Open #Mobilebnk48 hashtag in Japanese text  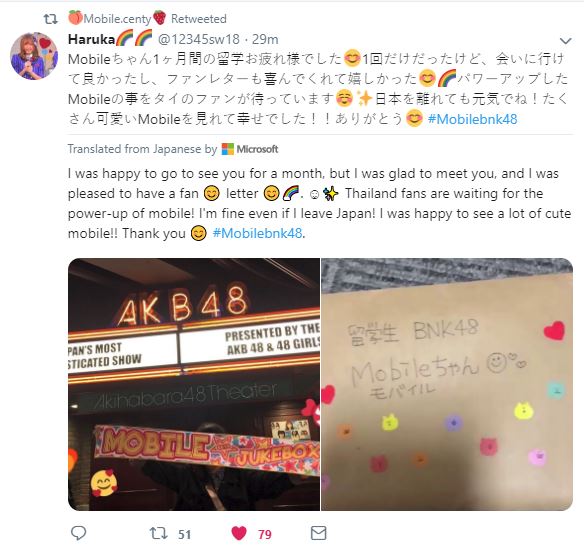(x=472, y=119)
